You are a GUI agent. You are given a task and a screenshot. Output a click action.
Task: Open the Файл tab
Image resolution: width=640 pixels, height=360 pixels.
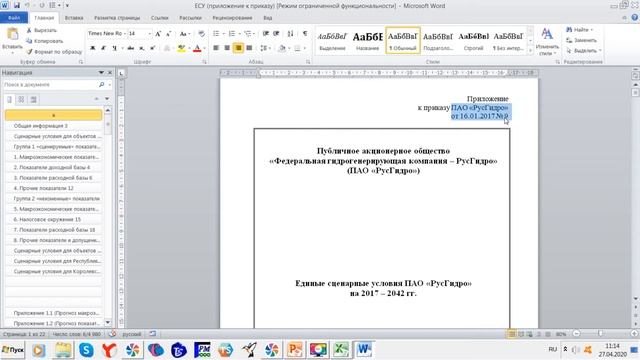click(14, 18)
